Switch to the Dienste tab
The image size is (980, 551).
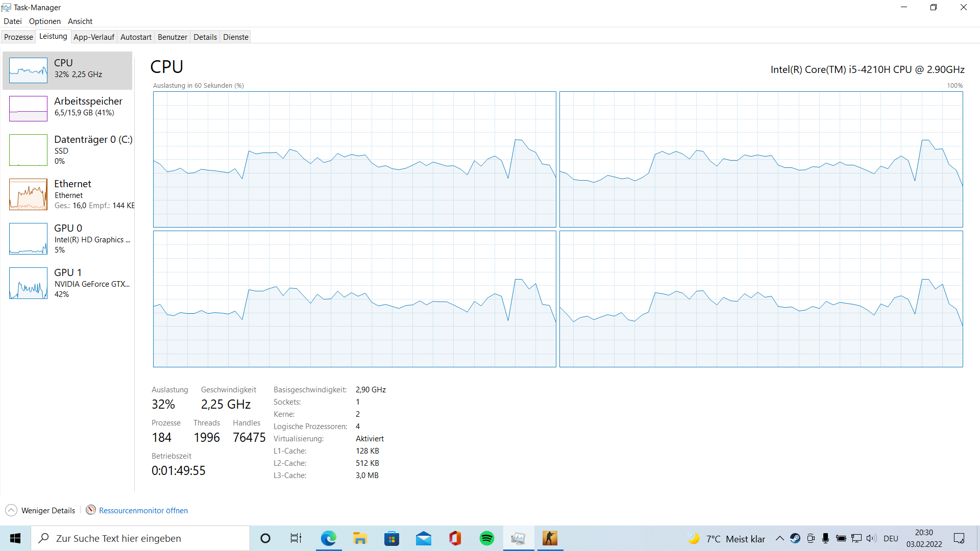pyautogui.click(x=235, y=37)
